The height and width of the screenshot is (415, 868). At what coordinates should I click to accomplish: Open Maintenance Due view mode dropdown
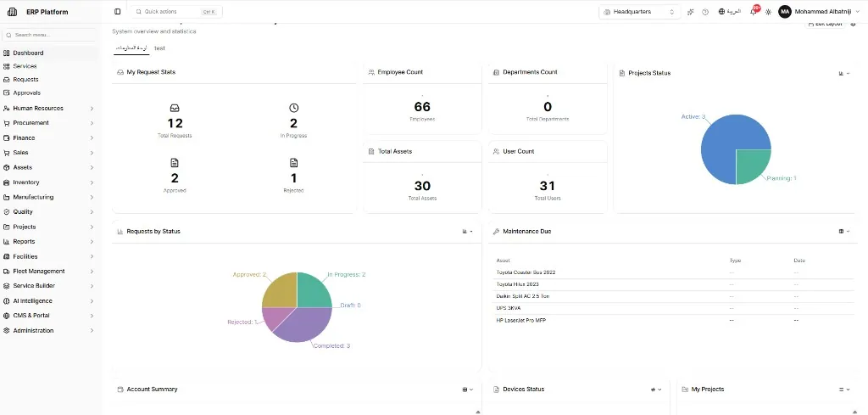coord(844,232)
